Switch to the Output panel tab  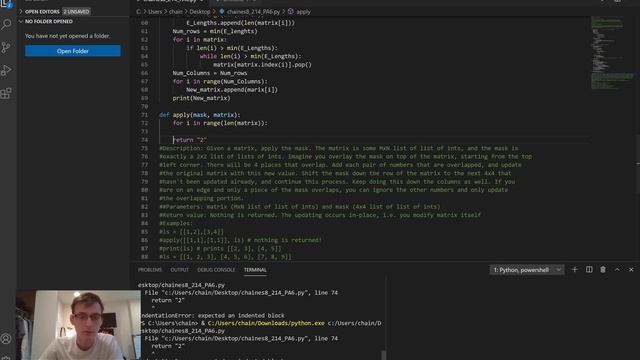coord(180,270)
